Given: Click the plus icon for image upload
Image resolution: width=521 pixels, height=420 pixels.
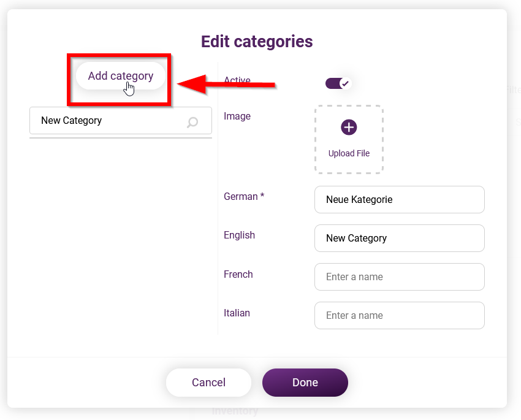Looking at the screenshot, I should [x=349, y=128].
